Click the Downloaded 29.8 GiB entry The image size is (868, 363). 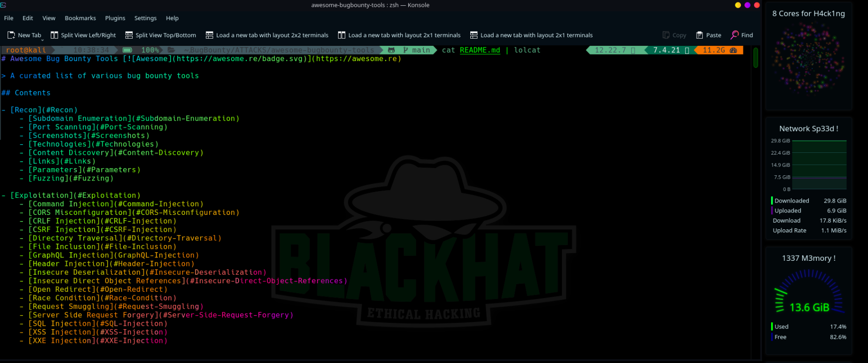[809, 201]
